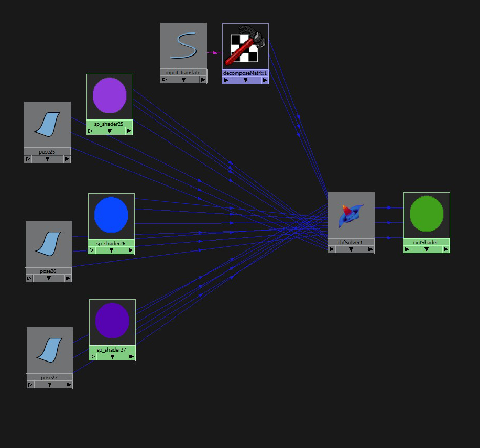The height and width of the screenshot is (448, 480).
Task: Select the decomposeMatrix1 hammer checker icon
Action: coord(246,46)
